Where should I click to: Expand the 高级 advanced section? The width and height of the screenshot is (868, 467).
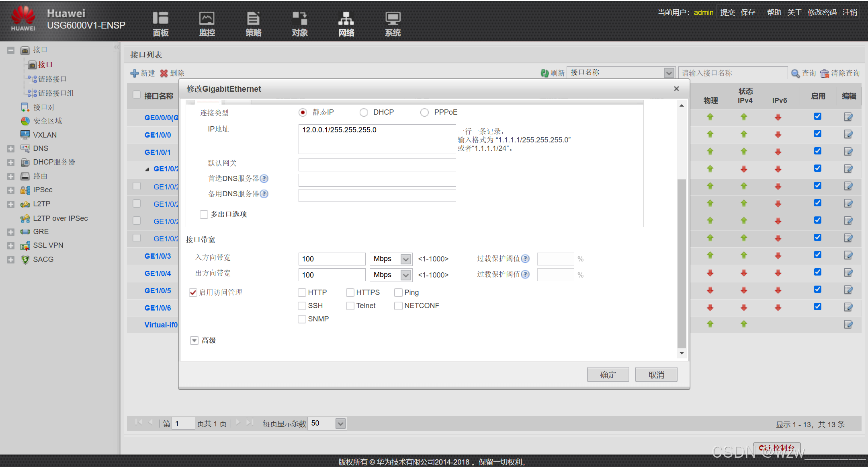(194, 341)
